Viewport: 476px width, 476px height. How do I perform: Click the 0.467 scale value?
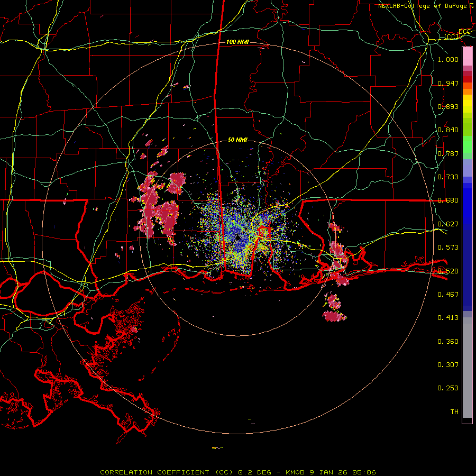point(448,295)
